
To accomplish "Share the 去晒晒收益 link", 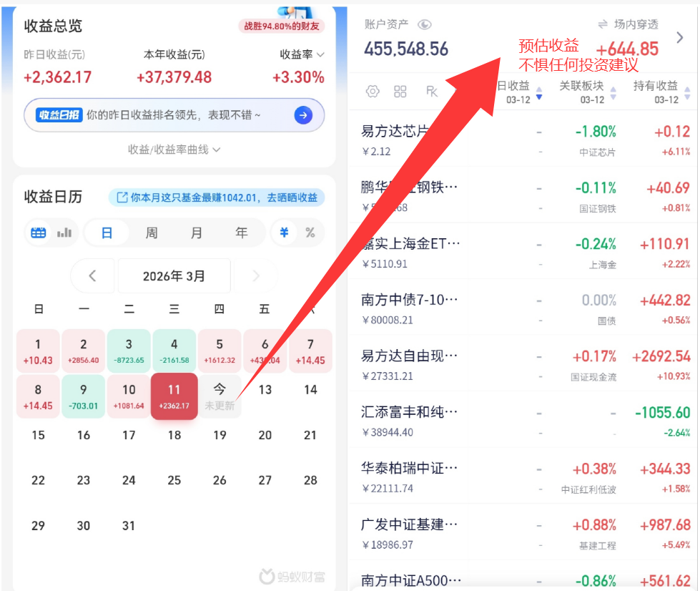I will pyautogui.click(x=217, y=197).
